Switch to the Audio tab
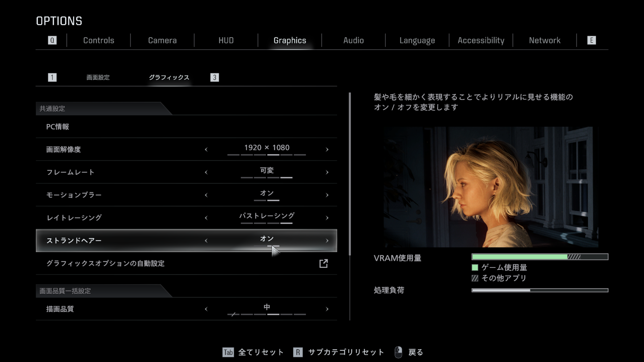Image resolution: width=644 pixels, height=362 pixels. tap(353, 40)
